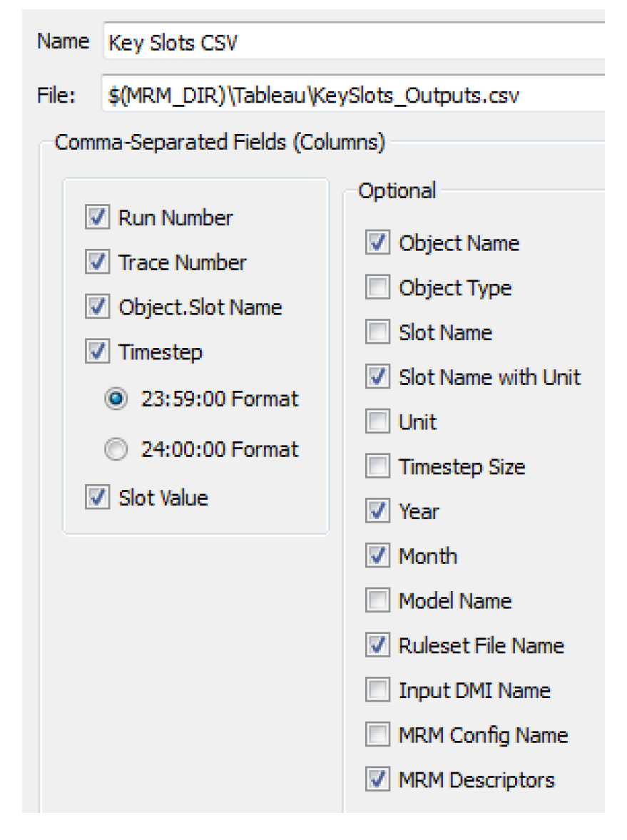Uncheck the Object Name optional field
This screenshot has width=627, height=840.
pyautogui.click(x=377, y=243)
